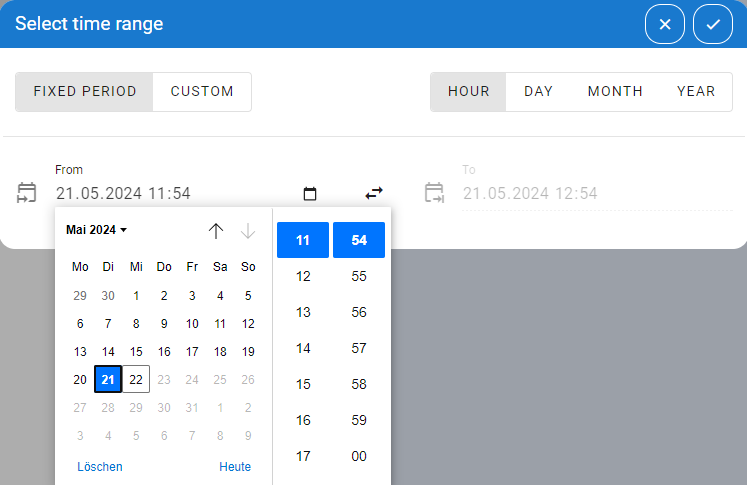Viewport: 747px width, 485px height.
Task: Confirm time range with checkmark icon
Action: pyautogui.click(x=713, y=24)
